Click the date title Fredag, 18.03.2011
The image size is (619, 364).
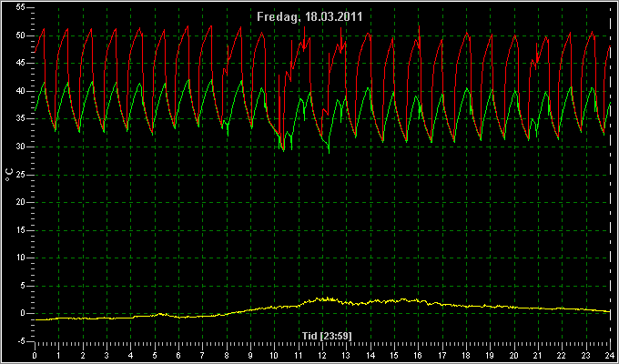[309, 16]
